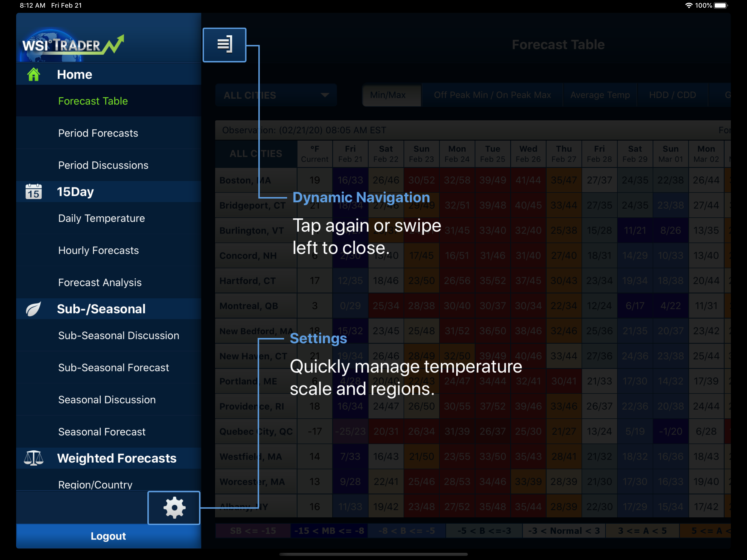The image size is (747, 560).
Task: Select the Sub-/Seasonal section header
Action: coord(109,309)
